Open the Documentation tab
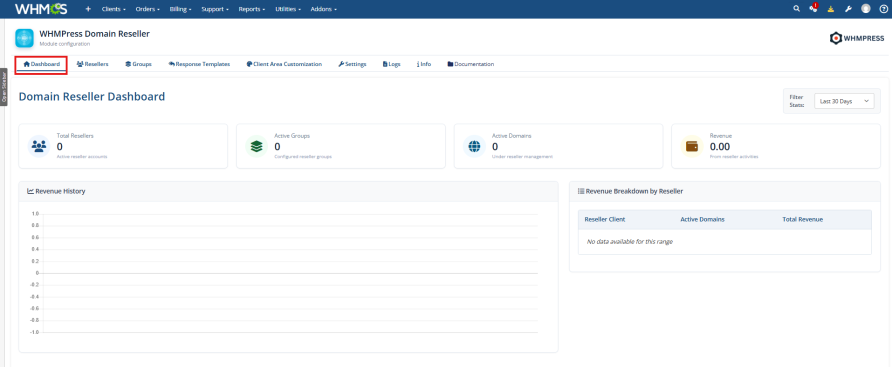892x367 pixels. point(470,64)
